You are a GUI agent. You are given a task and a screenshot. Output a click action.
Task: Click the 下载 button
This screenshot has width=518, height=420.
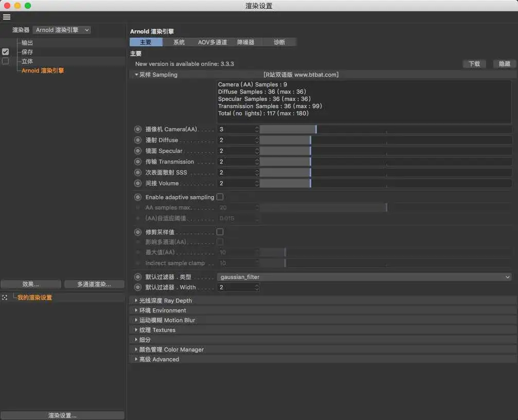pos(474,64)
